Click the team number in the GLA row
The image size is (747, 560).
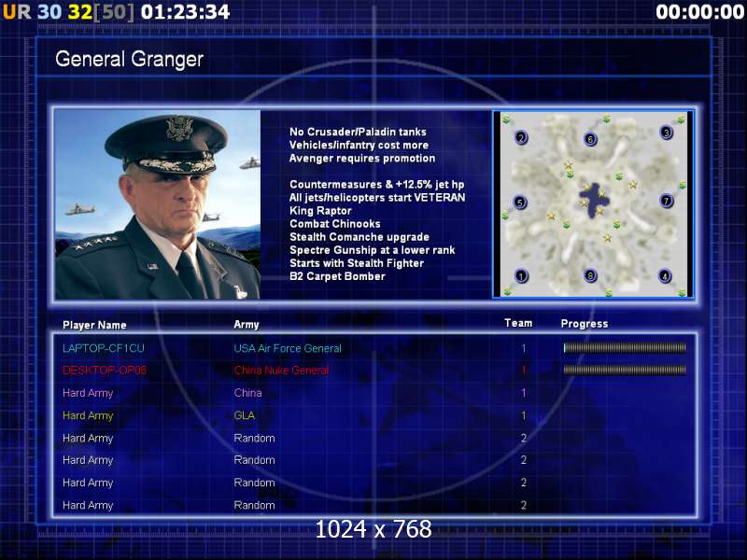point(524,415)
